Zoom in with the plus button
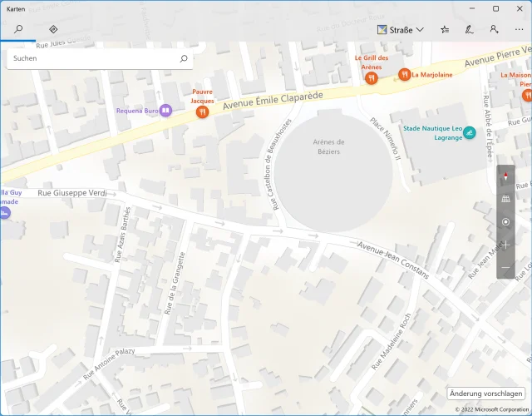Image resolution: width=532 pixels, height=416 pixels. 505,245
